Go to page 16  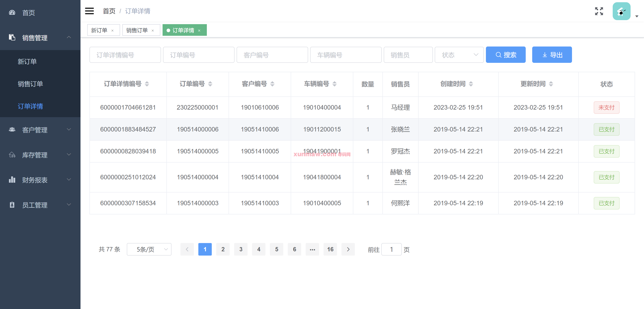(330, 249)
